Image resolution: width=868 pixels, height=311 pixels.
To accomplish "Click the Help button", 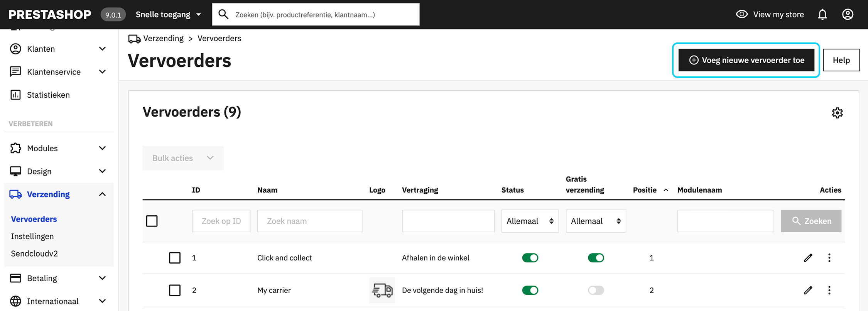I will tap(841, 60).
